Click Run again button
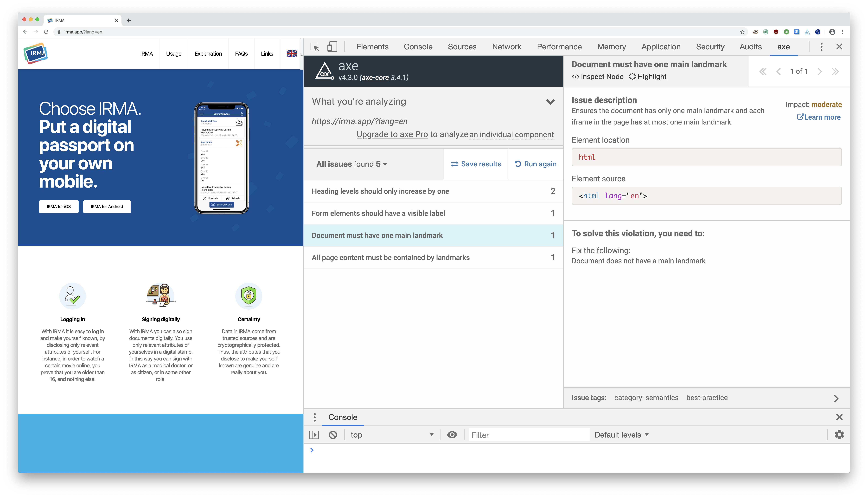The height and width of the screenshot is (497, 868). point(536,164)
